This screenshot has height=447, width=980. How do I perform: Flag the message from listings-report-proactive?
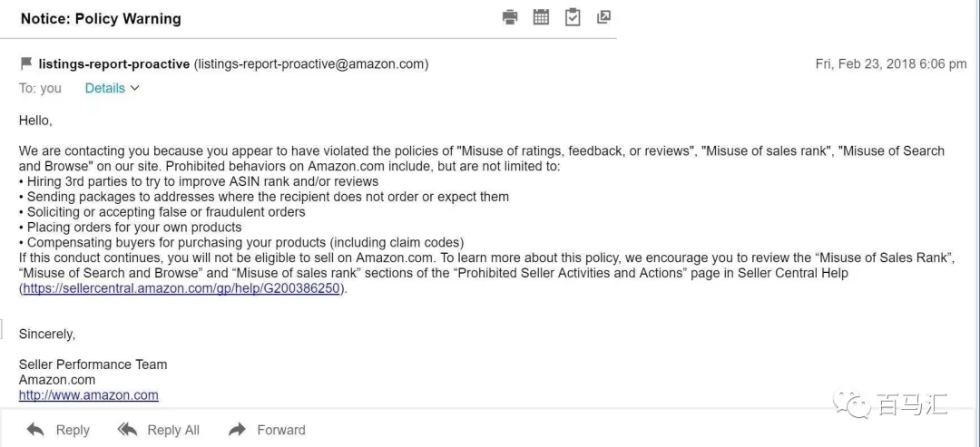[x=25, y=63]
